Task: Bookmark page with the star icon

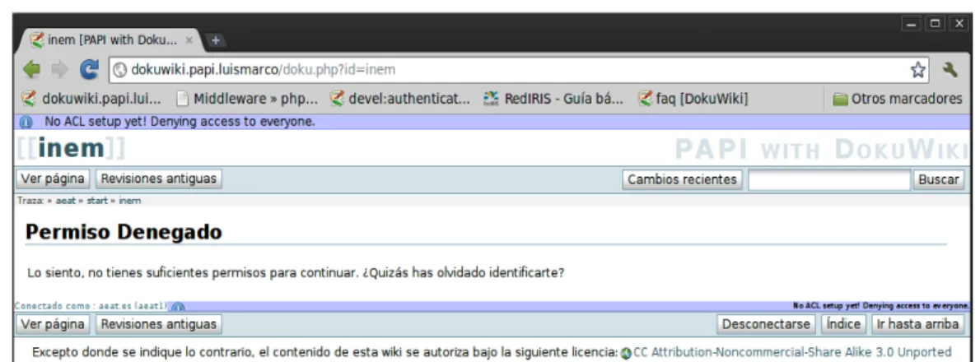Action: [x=917, y=70]
